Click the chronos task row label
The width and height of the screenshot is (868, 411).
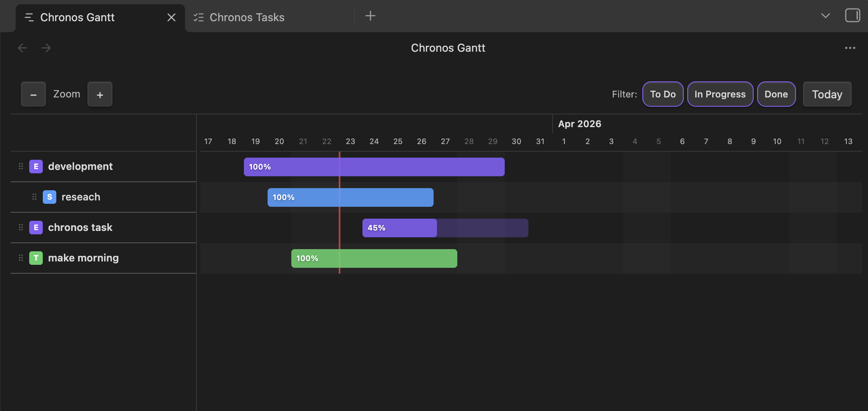80,228
